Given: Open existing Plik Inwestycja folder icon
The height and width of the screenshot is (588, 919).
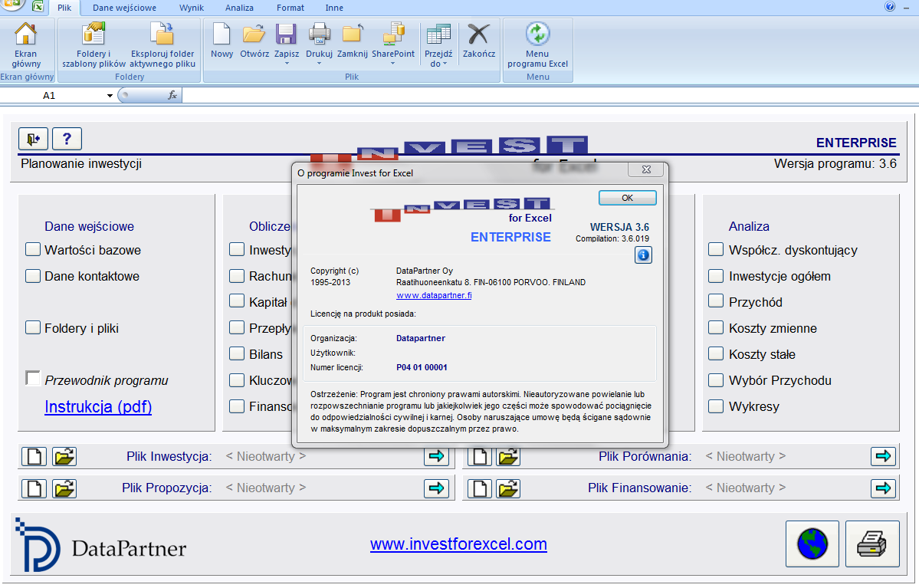Looking at the screenshot, I should coord(64,456).
